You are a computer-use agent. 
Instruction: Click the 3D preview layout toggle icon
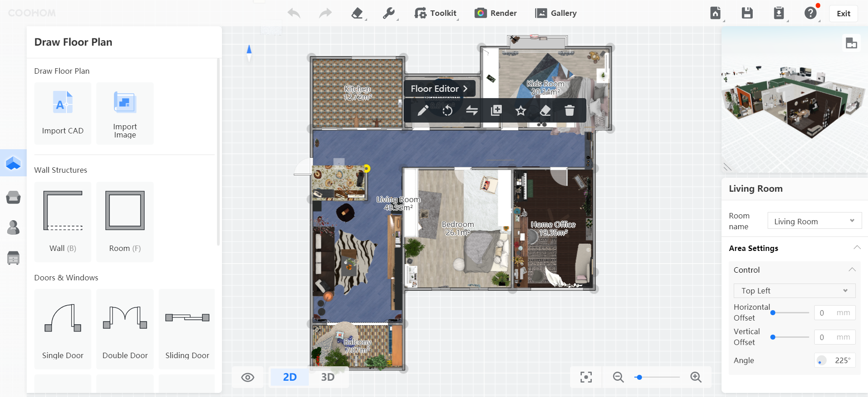851,43
